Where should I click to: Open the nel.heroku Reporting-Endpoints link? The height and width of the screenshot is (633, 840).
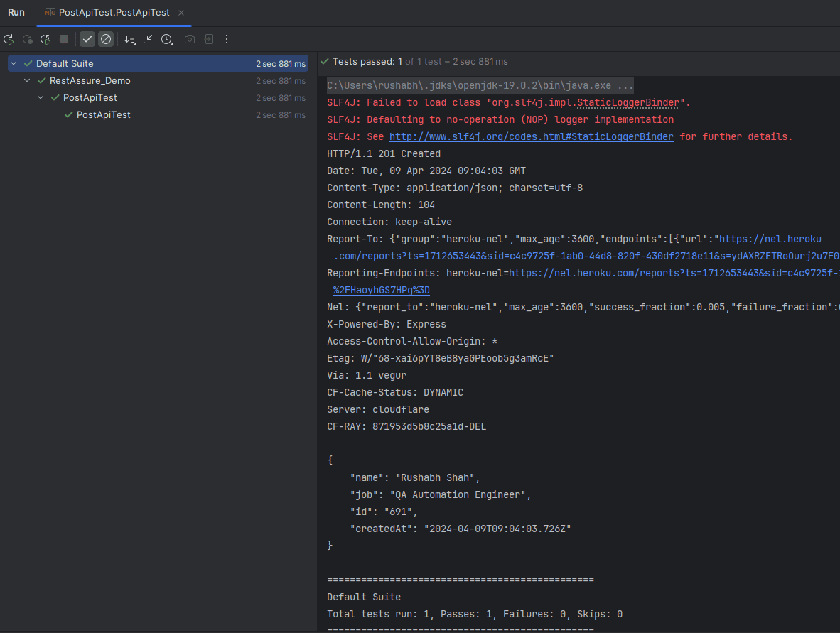(x=674, y=273)
